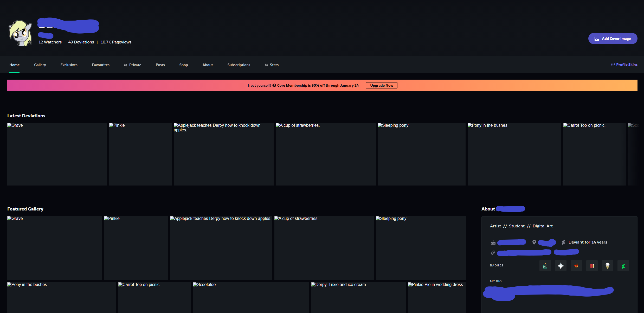
Task: Click the ice cream cone badge
Action: pos(608,266)
